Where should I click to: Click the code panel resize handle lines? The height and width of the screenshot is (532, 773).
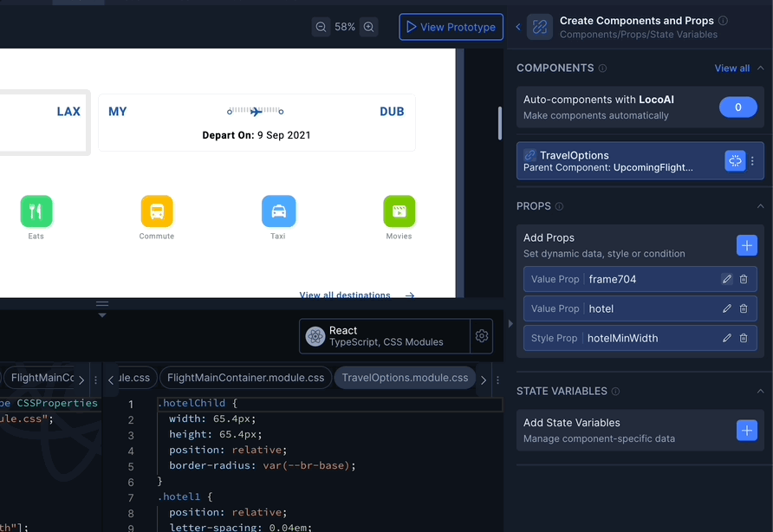[102, 304]
